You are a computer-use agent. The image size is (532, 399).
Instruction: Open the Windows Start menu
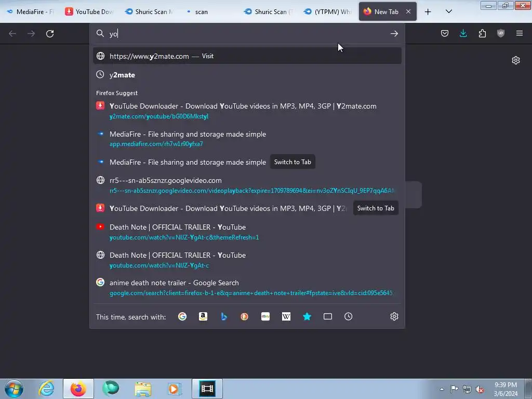click(14, 389)
